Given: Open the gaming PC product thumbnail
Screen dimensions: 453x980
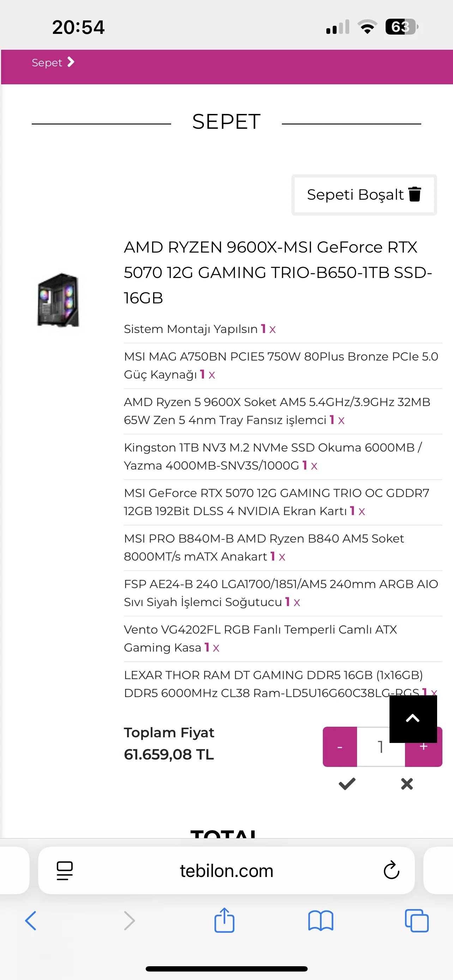Looking at the screenshot, I should point(58,300).
